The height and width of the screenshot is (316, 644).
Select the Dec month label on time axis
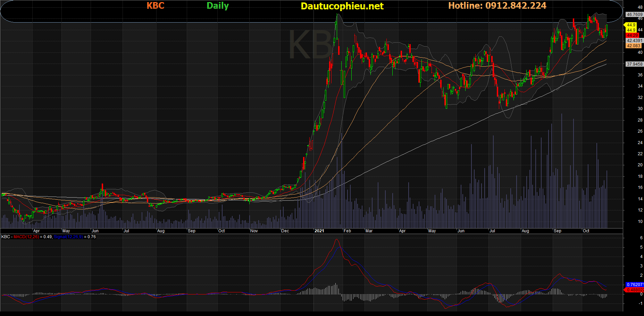285,231
